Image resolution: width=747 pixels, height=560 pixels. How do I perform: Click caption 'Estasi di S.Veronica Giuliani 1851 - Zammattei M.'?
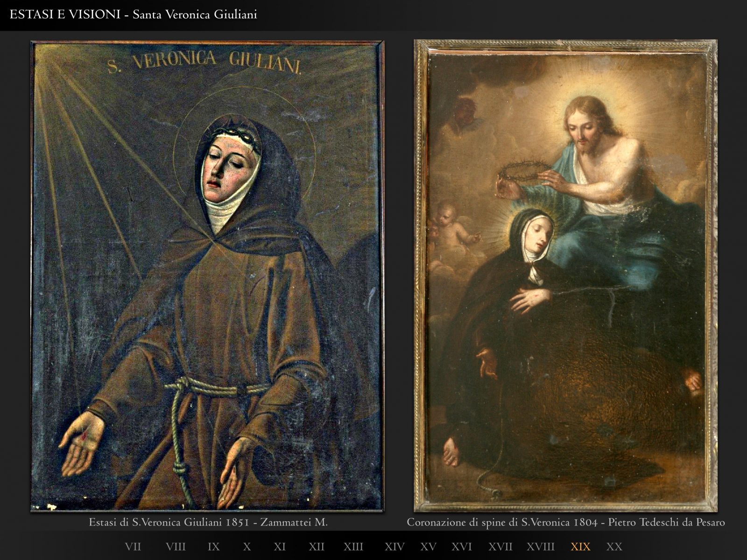(208, 523)
